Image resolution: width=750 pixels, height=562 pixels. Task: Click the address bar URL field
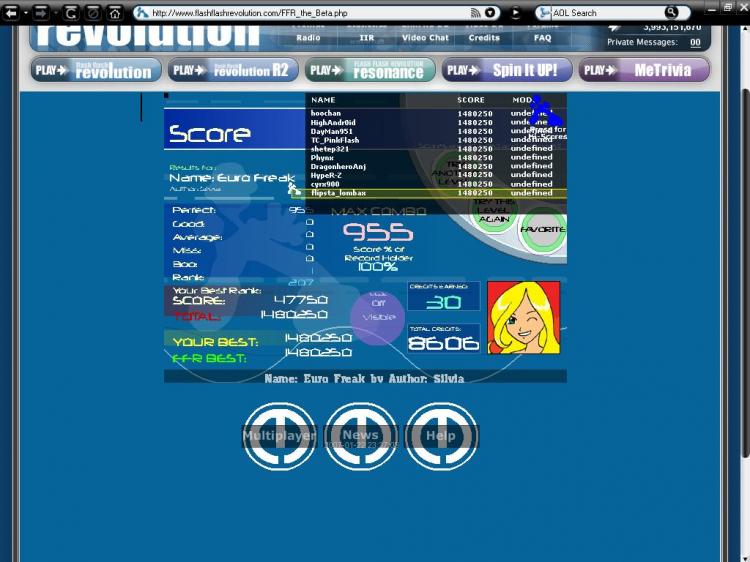point(306,13)
